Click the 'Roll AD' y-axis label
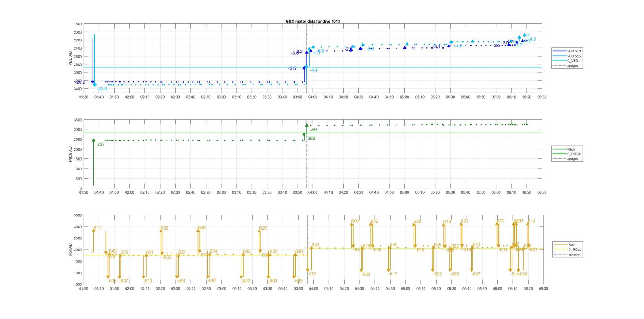Screen dimensions: 644x319 tap(71, 250)
